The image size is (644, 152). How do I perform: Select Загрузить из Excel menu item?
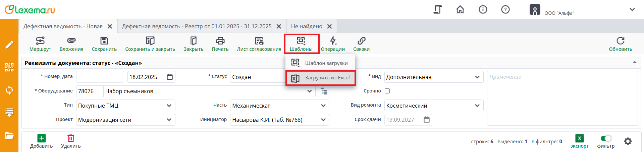[x=327, y=78]
